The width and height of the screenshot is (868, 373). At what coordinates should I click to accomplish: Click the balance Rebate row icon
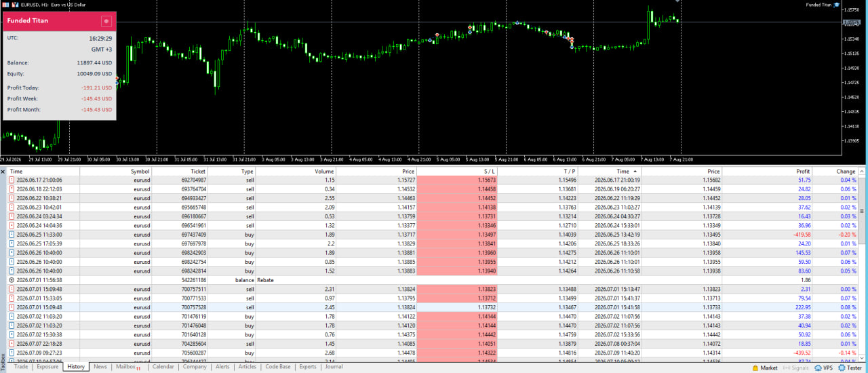point(12,279)
